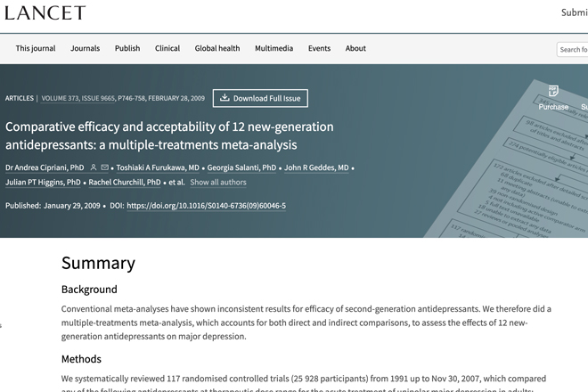Open the Events menu
588x392 pixels.
320,48
